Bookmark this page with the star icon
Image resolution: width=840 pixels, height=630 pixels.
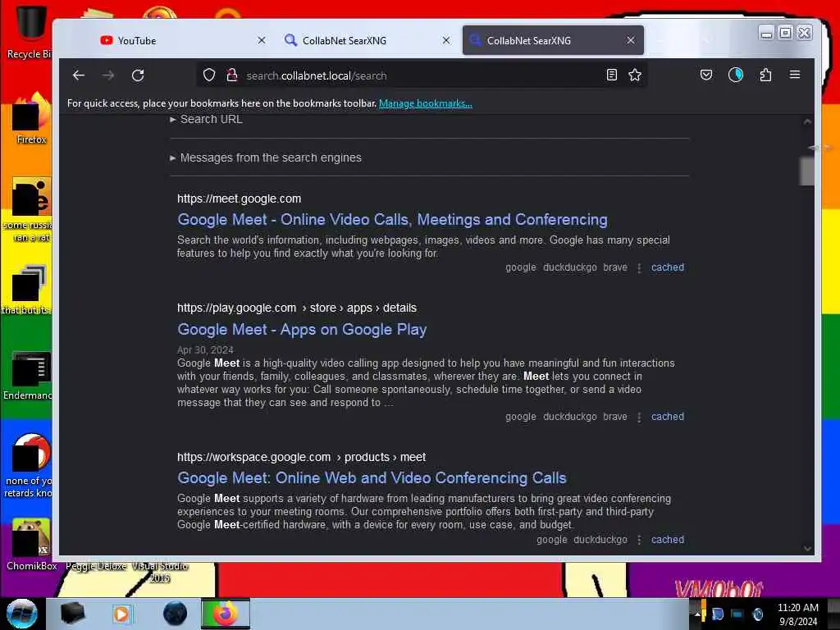coord(635,75)
